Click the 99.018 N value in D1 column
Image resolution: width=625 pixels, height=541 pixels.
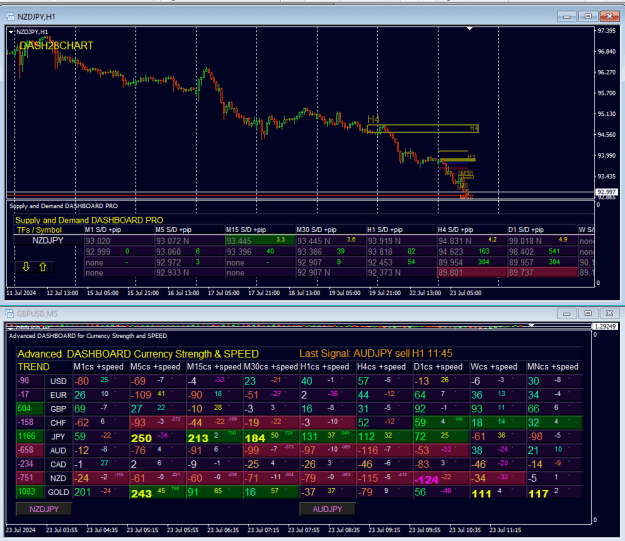[525, 241]
